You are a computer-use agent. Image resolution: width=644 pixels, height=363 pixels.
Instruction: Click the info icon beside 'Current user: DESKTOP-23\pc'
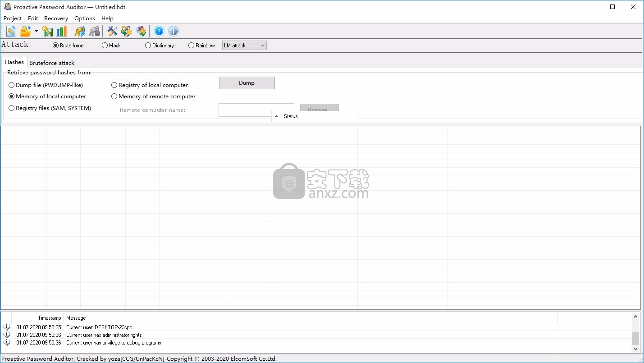(x=6, y=327)
